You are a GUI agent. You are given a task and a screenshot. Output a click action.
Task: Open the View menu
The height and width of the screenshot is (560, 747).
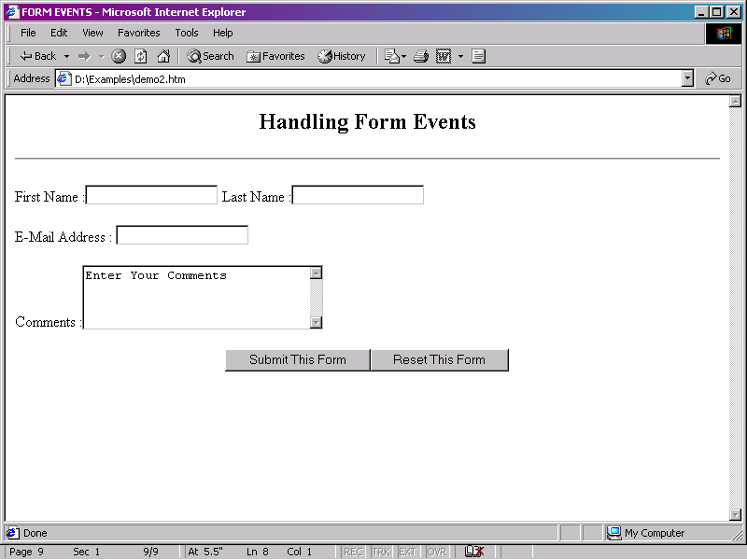[92, 33]
